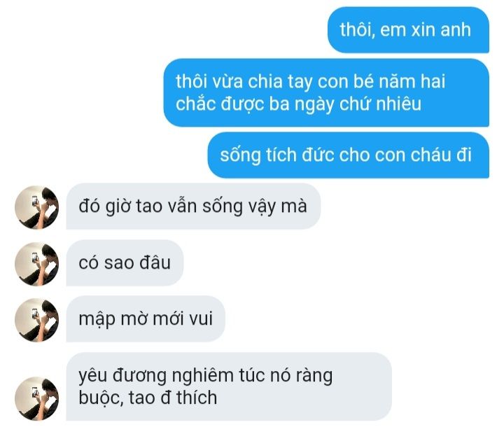Image resolution: width=504 pixels, height=427 pixels.
Task: Click "sống vậy mà" in first gray message
Action: pyautogui.click(x=255, y=206)
